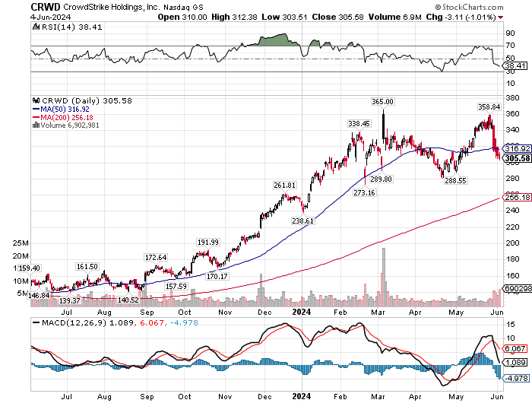Click the 305.58 last price axis tag
Image resolution: width=532 pixels, height=403 pixels.
(516, 159)
